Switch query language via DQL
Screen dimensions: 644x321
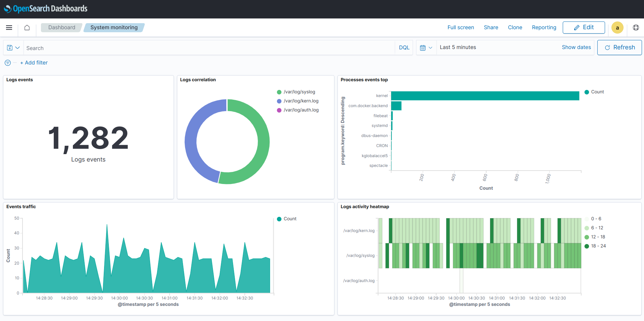click(404, 48)
